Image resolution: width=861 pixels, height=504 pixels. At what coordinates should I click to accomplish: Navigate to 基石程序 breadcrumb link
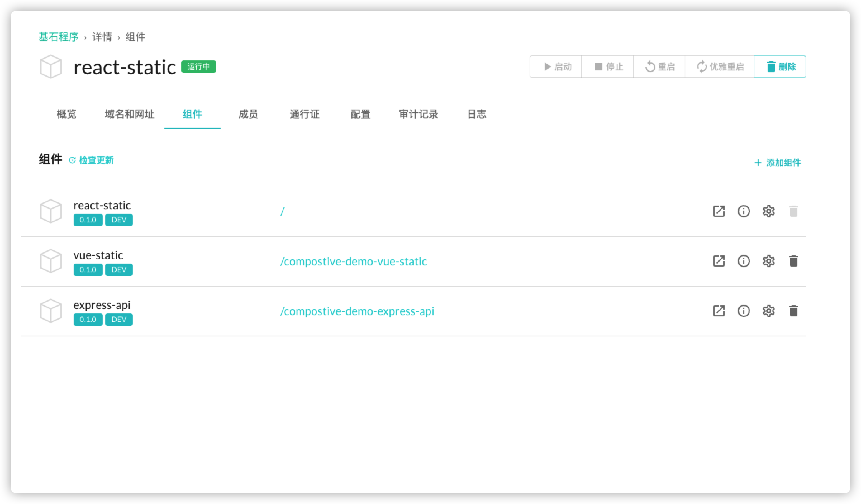(x=59, y=37)
